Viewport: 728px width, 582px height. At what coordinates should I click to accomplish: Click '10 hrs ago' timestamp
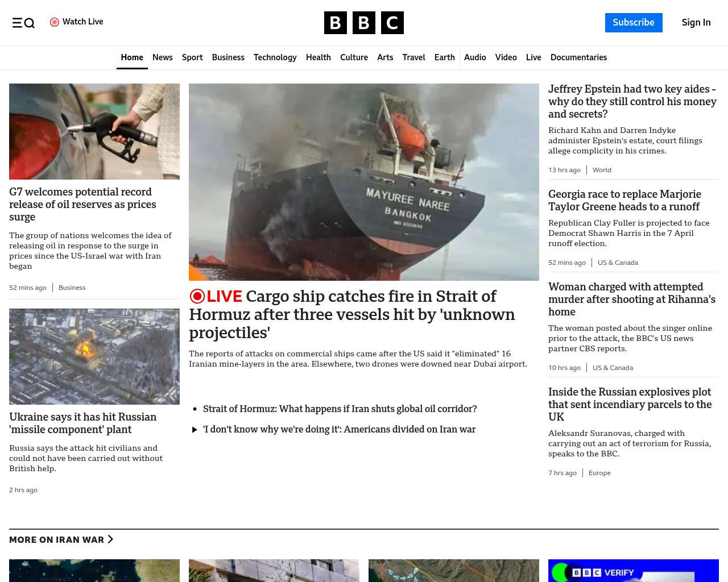pos(564,368)
